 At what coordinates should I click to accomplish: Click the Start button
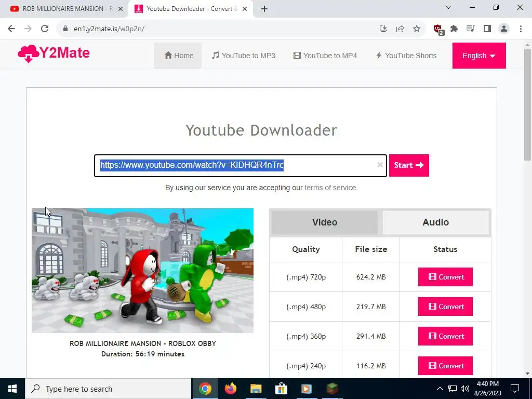coord(409,165)
